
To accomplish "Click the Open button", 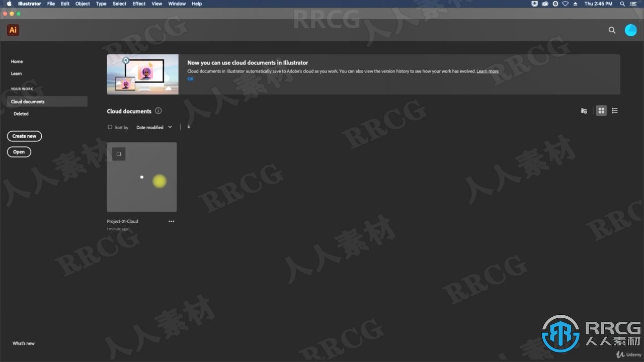I will (19, 152).
